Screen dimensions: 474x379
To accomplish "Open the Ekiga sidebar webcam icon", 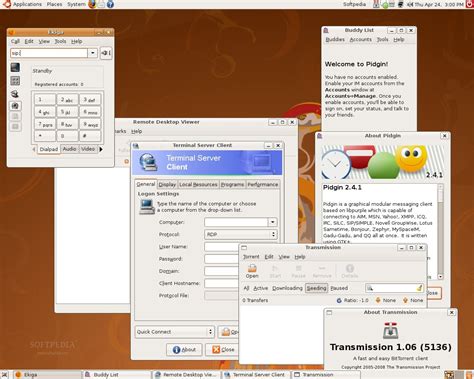I will click(x=15, y=106).
